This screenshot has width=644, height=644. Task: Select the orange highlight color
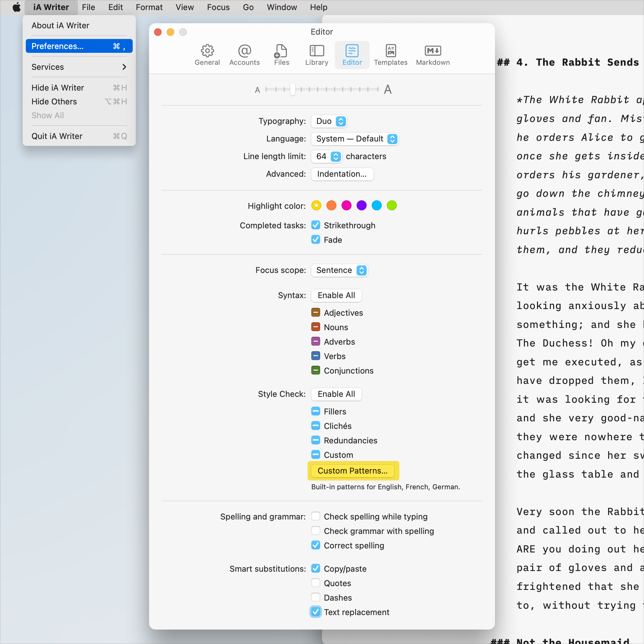(x=331, y=205)
